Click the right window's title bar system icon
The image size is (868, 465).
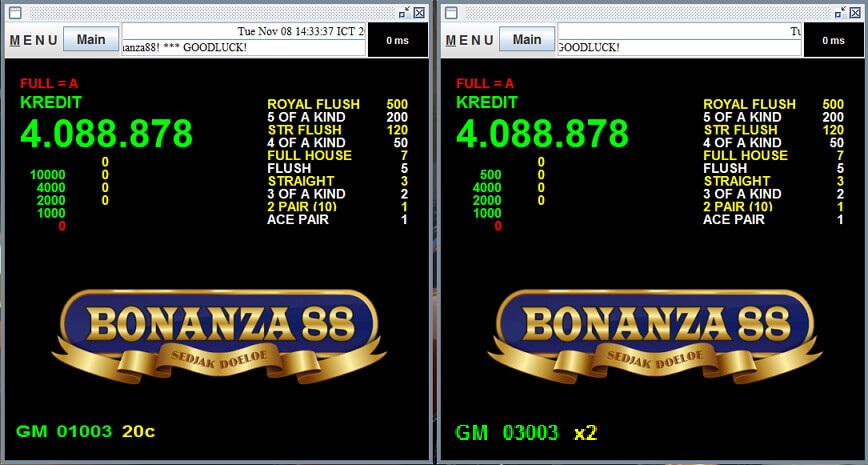tap(451, 12)
